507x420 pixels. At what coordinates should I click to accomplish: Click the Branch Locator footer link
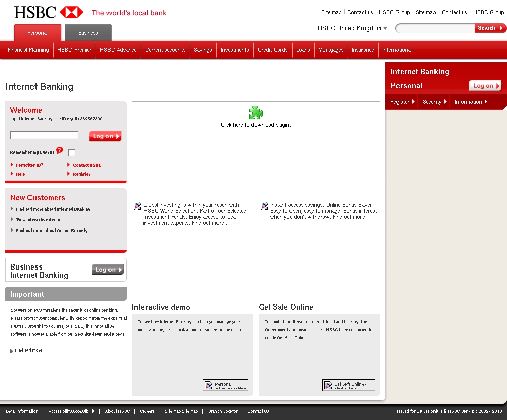click(x=223, y=411)
